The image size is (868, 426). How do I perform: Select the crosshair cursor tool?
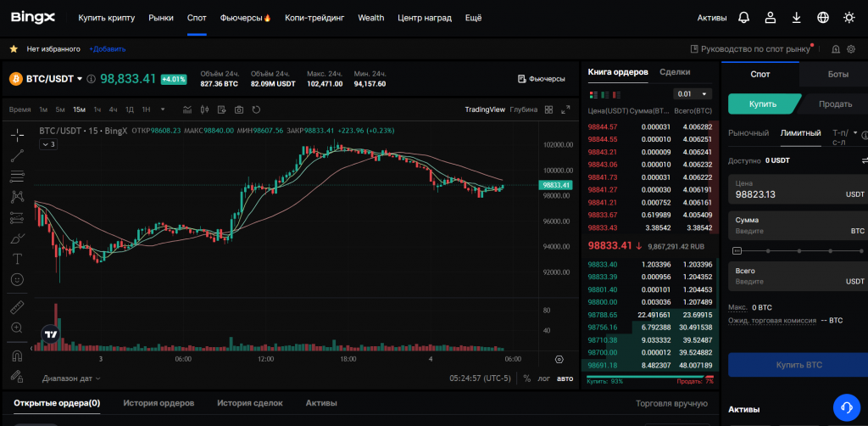click(x=17, y=134)
